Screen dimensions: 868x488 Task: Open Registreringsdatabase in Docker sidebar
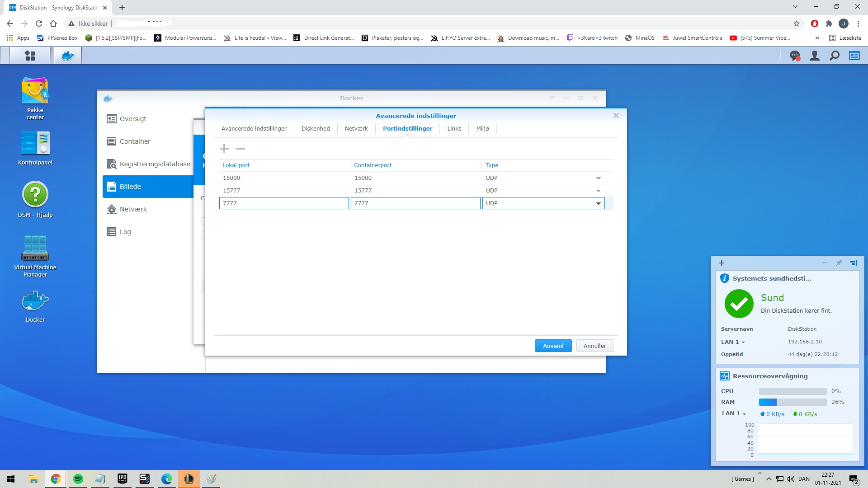pos(155,164)
